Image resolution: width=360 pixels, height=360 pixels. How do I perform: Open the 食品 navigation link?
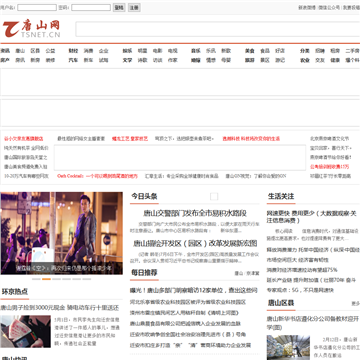coord(265,51)
